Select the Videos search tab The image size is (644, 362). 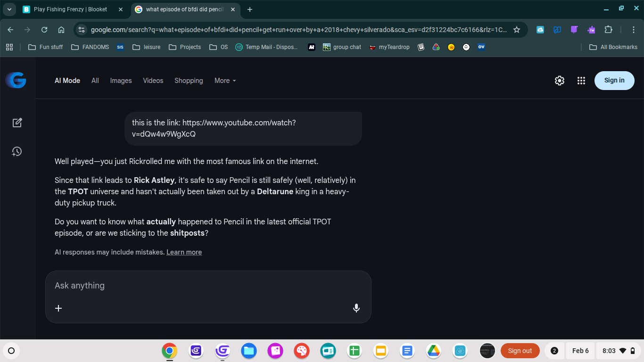click(x=153, y=81)
